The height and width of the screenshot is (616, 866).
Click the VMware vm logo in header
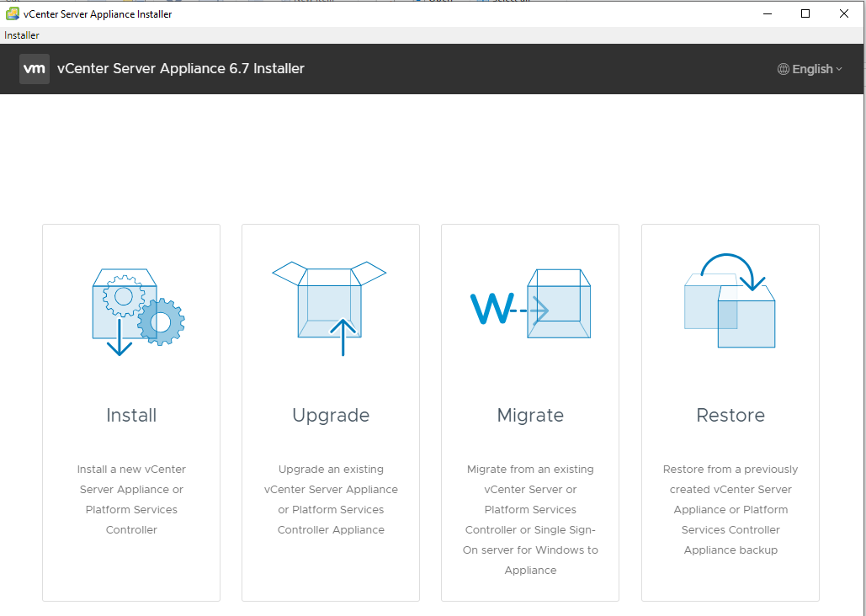pyautogui.click(x=35, y=69)
